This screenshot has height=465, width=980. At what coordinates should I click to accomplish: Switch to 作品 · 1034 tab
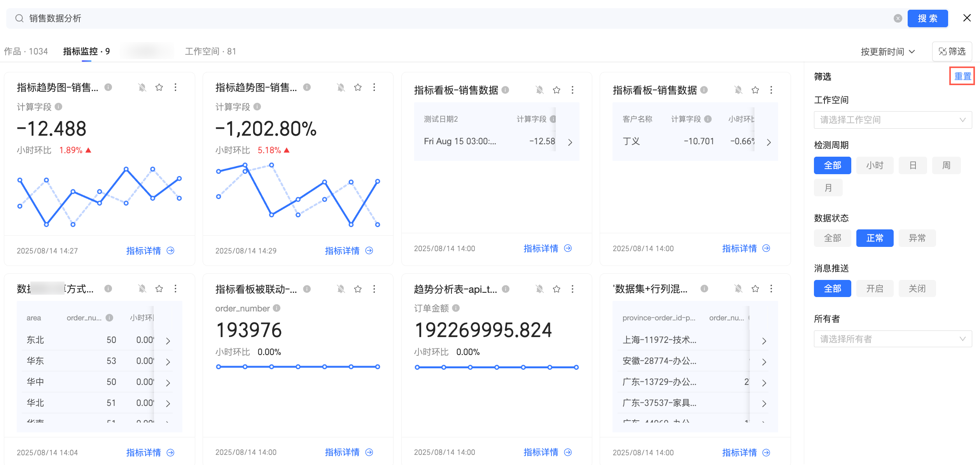26,51
